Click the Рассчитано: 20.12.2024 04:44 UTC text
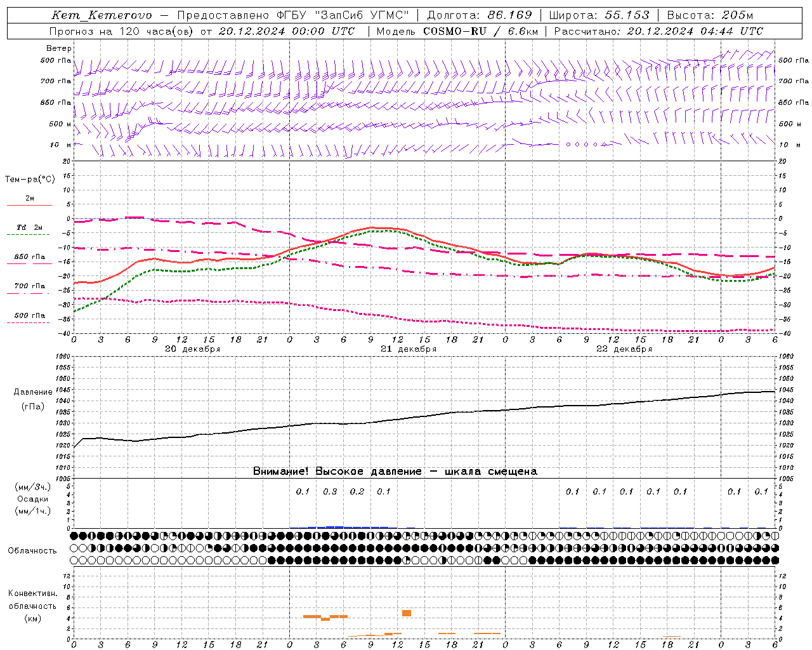812x650 pixels. coord(658,31)
